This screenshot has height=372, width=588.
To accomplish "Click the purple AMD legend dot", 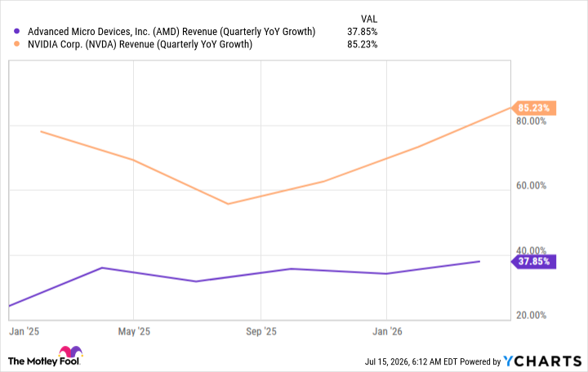I will pos(16,32).
